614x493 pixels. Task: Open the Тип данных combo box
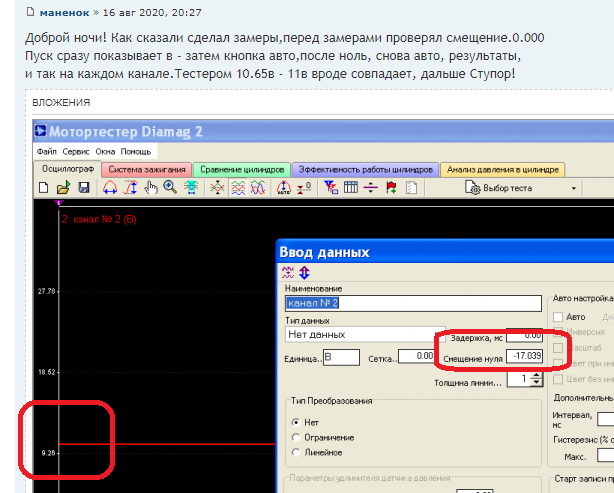[x=365, y=334]
